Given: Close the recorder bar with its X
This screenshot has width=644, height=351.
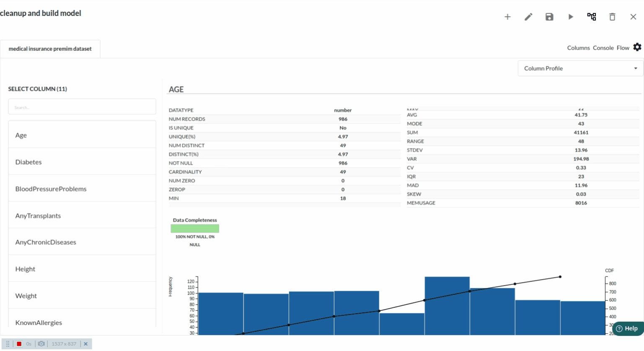Looking at the screenshot, I should [x=85, y=344].
